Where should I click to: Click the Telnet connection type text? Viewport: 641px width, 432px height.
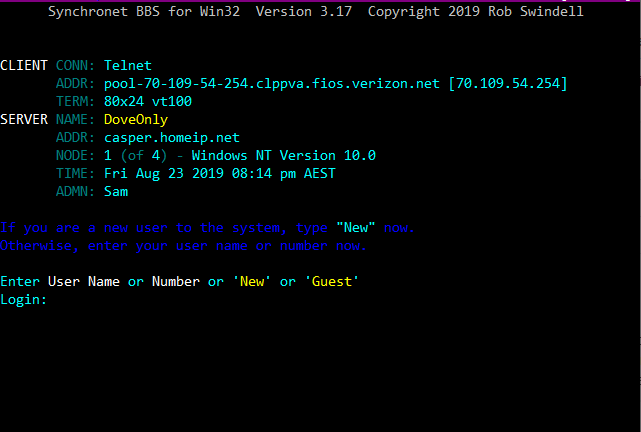(128, 65)
